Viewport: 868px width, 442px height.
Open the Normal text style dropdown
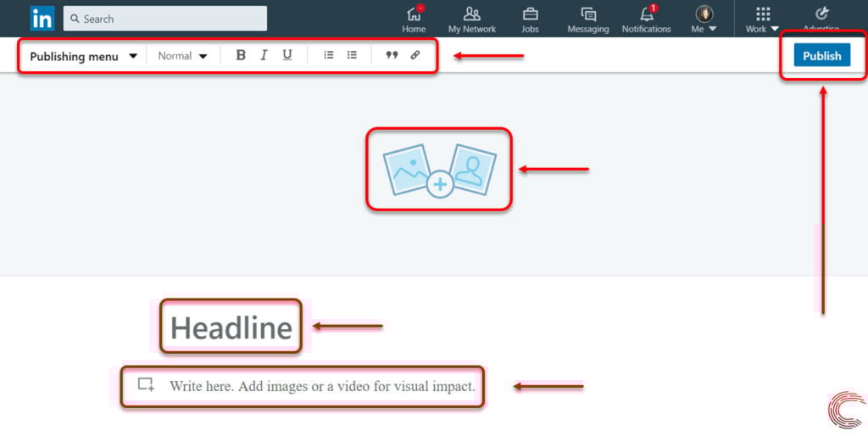(x=182, y=56)
